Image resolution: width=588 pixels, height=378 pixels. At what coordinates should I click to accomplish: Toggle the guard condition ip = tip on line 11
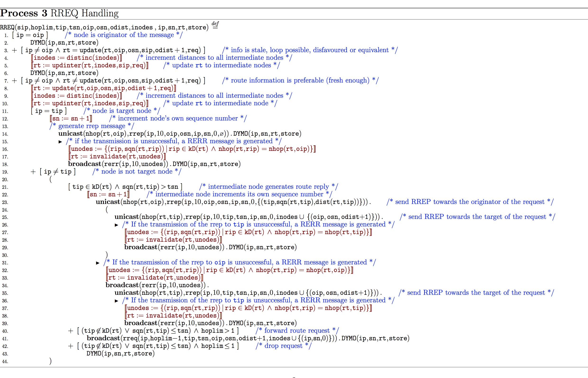(49, 111)
